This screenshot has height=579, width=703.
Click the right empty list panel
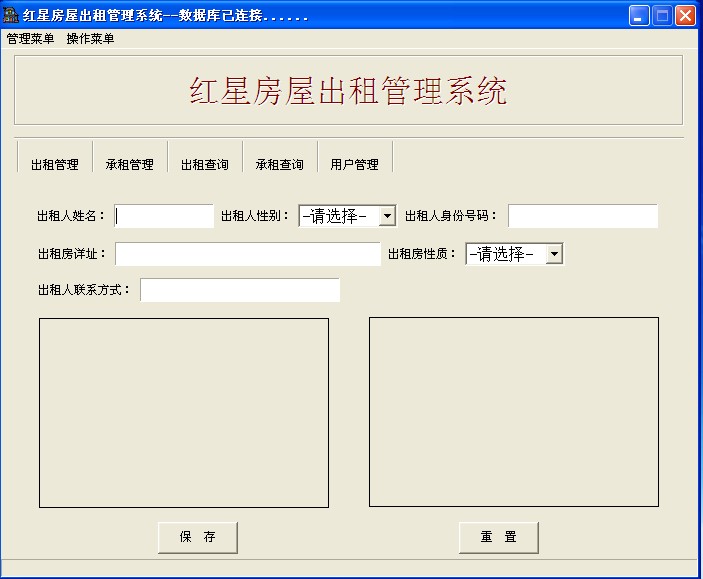click(514, 412)
